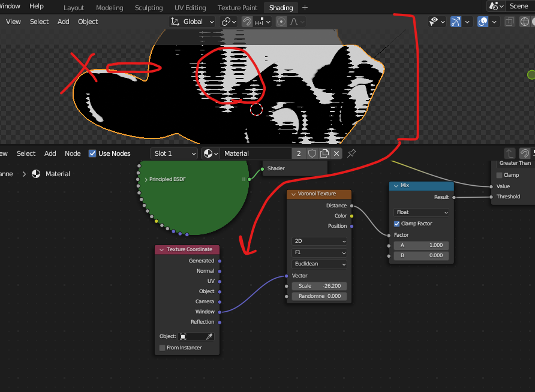Click the Texture Coordinate Window output socket
This screenshot has width=535, height=392.
click(220, 312)
